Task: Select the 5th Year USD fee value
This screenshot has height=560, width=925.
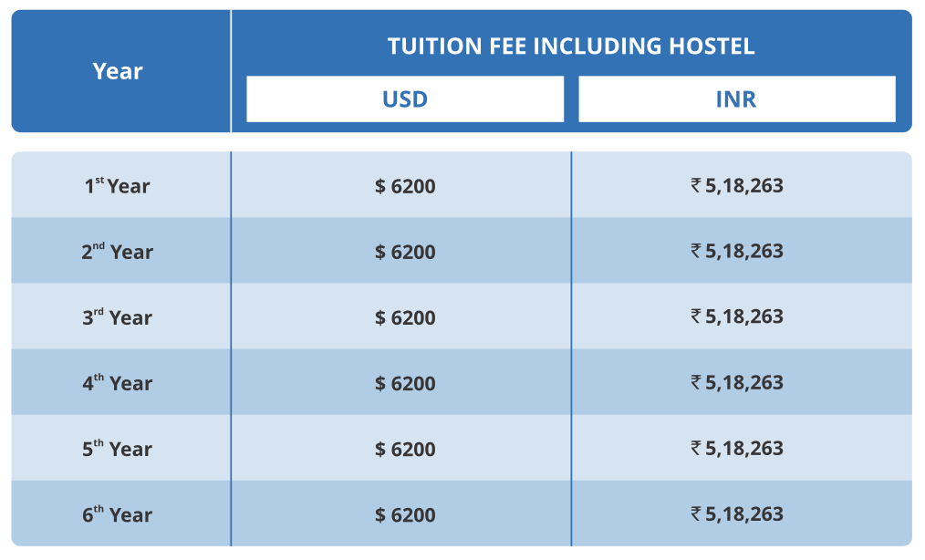Action: (405, 449)
